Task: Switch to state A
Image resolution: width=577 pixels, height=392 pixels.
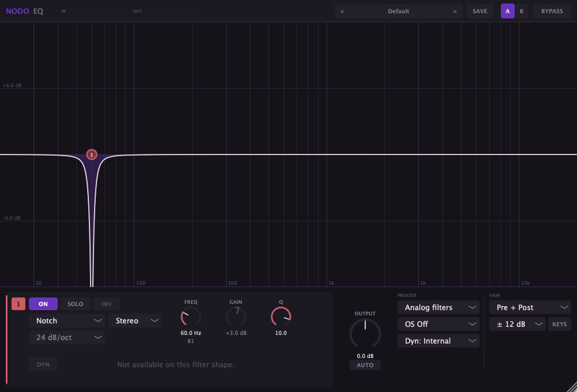Action: pyautogui.click(x=507, y=12)
